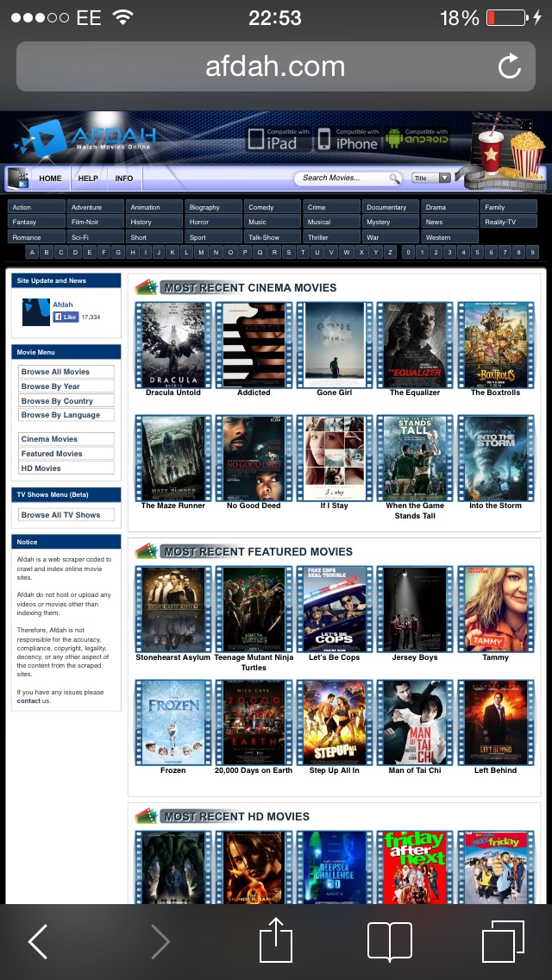This screenshot has height=980, width=552.
Task: Filter movies by letter M
Action: coord(201,253)
